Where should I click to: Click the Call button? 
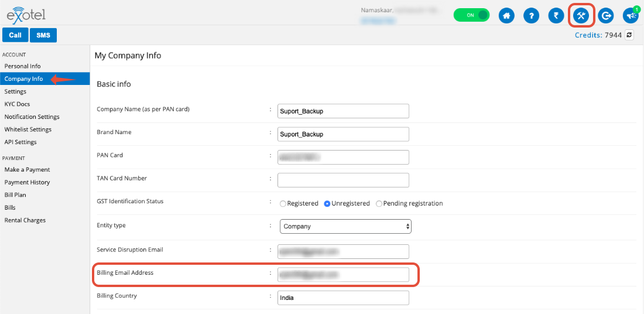tap(15, 35)
